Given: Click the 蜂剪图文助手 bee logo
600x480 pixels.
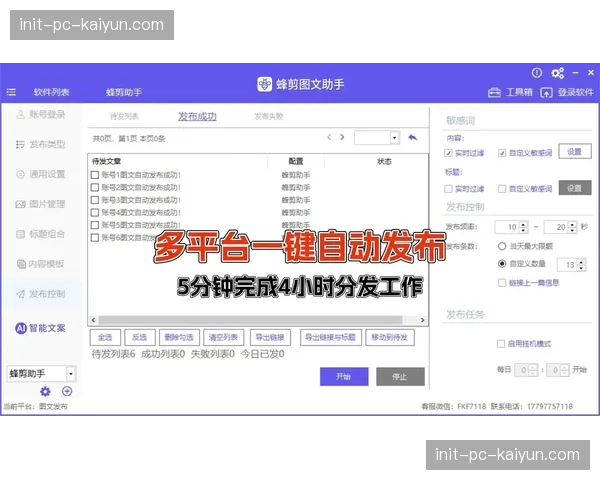Looking at the screenshot, I should pyautogui.click(x=264, y=84).
